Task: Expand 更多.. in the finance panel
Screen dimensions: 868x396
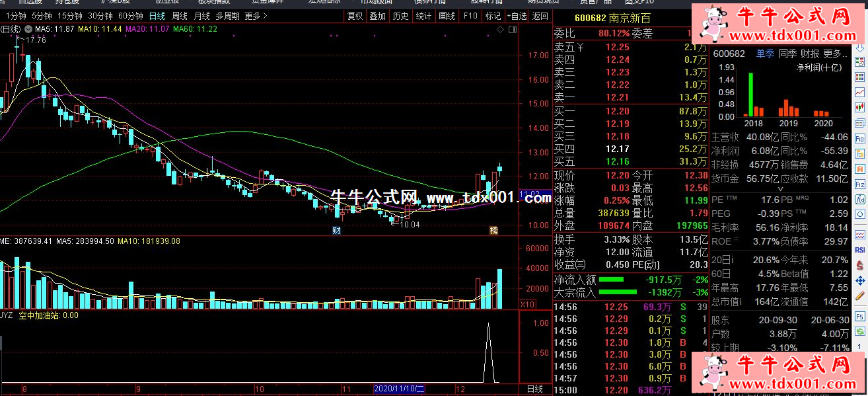Action: pos(836,54)
